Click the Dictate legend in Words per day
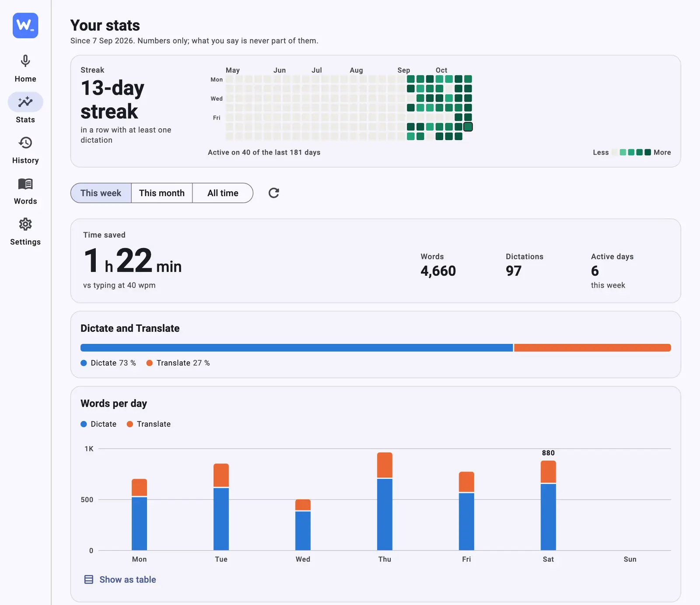The height and width of the screenshot is (605, 700). point(99,424)
